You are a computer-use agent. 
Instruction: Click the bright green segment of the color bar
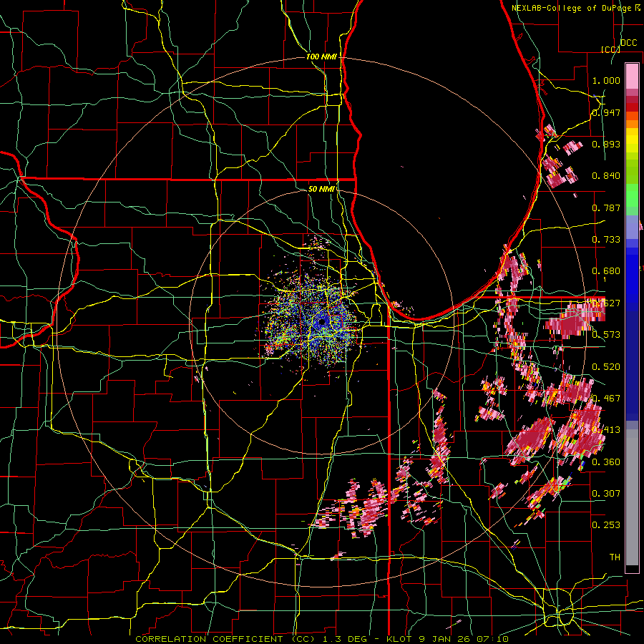[x=632, y=195]
